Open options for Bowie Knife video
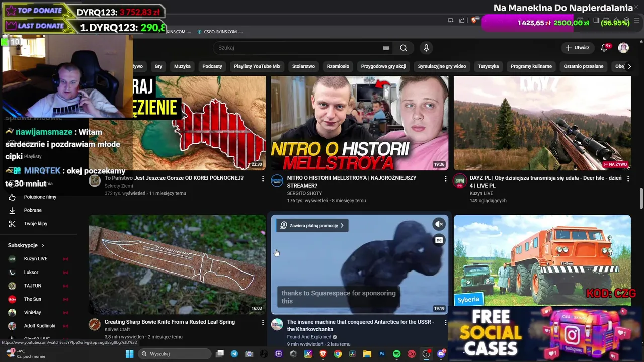The image size is (644, 362). click(263, 322)
